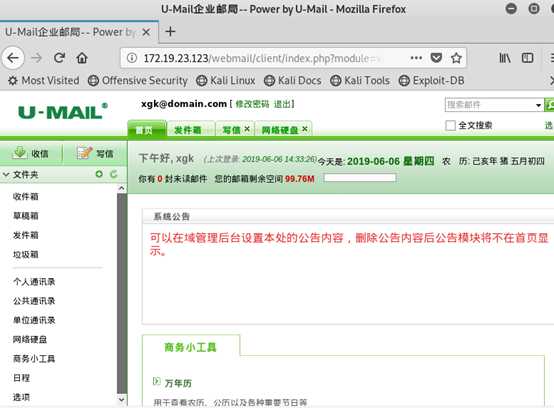This screenshot has width=554, height=408.
Task: Click the sidebar vertical scrollbar track
Action: (122, 293)
